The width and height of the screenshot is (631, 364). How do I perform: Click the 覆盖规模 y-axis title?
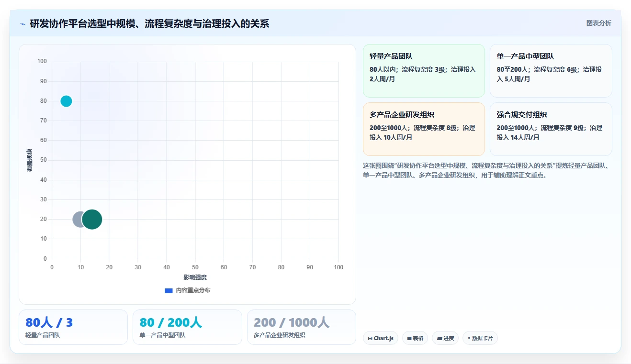pyautogui.click(x=30, y=160)
